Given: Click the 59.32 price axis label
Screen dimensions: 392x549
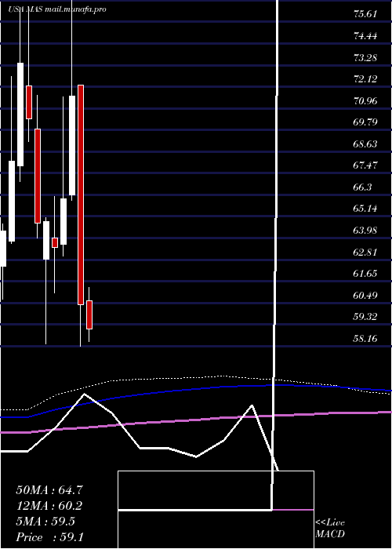Looking at the screenshot, I should [365, 317].
